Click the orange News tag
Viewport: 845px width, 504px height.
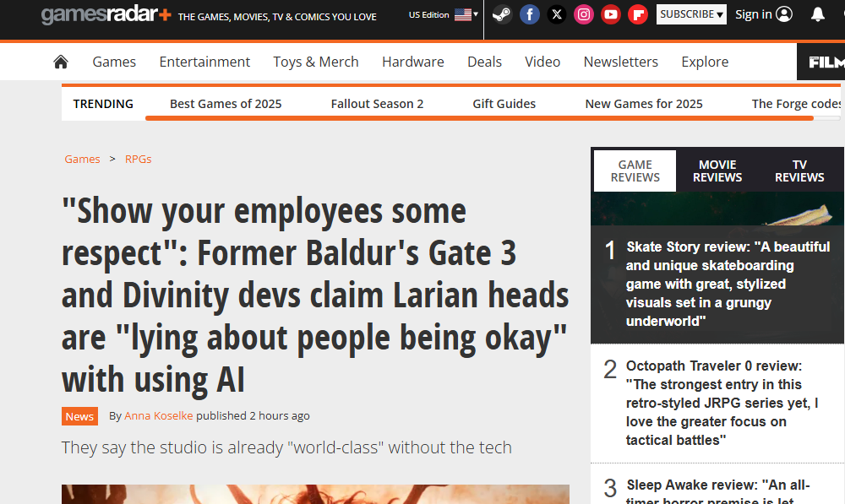pos(79,416)
